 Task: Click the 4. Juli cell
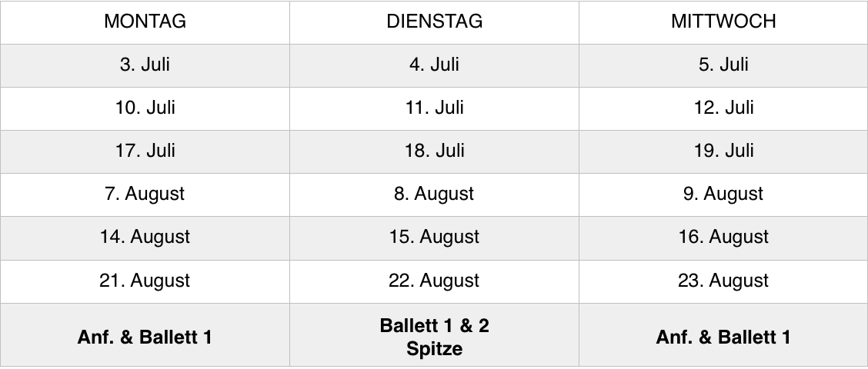[x=434, y=65]
